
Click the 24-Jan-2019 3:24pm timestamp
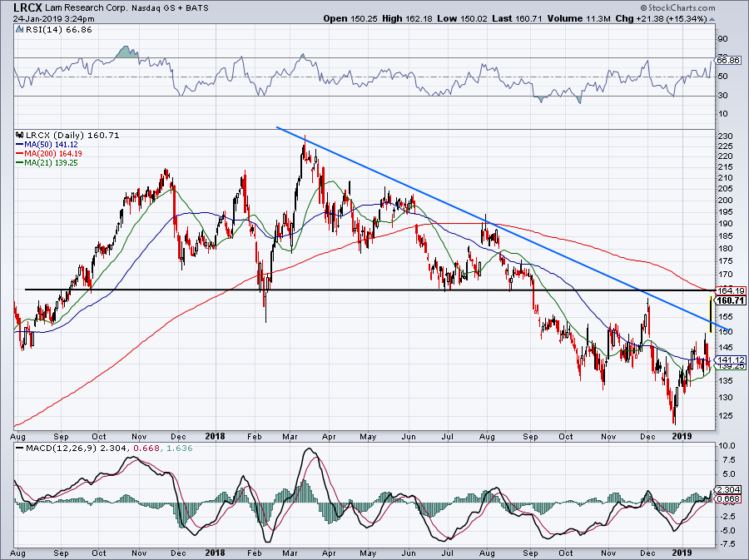[x=53, y=19]
